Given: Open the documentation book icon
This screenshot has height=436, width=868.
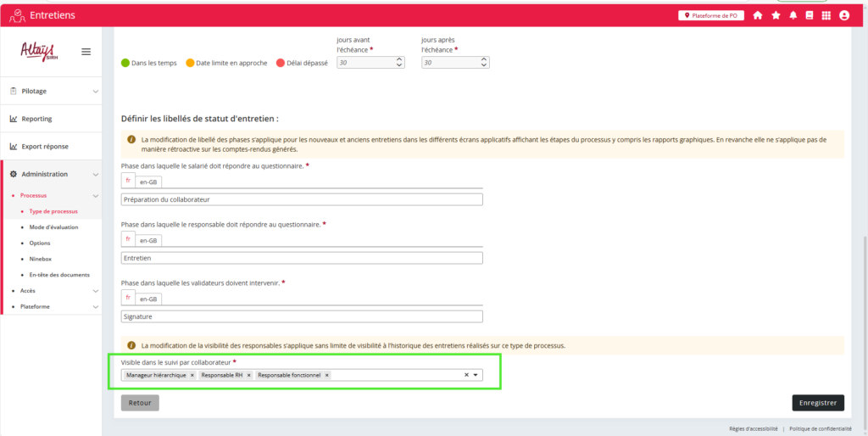Looking at the screenshot, I should pyautogui.click(x=810, y=15).
